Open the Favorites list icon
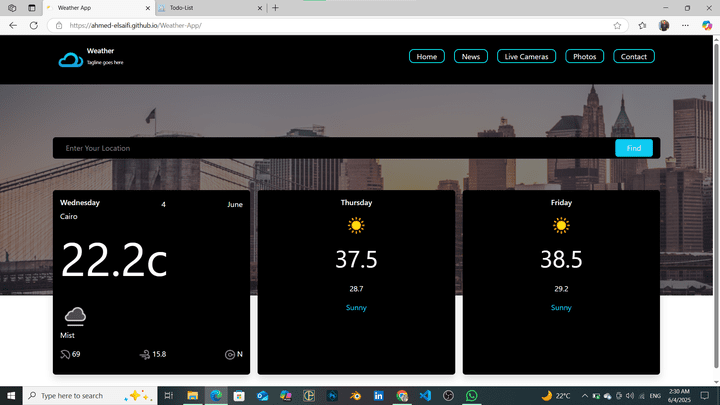Screen dimensions: 720x405 pyautogui.click(x=642, y=25)
